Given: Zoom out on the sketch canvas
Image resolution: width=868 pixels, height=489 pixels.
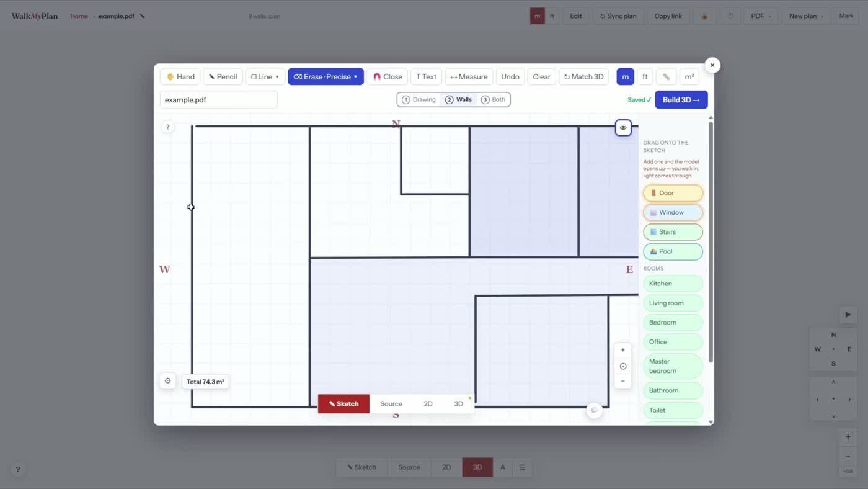Looking at the screenshot, I should [x=623, y=381].
